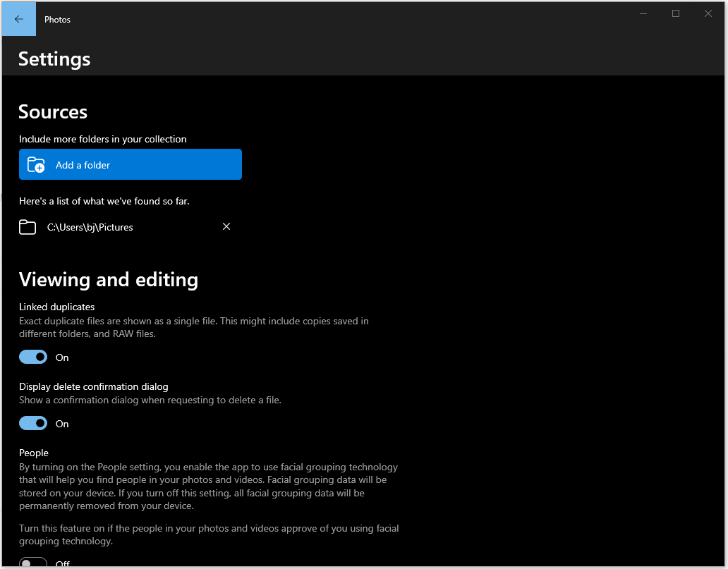Go back using the arrow button
This screenshot has width=728, height=569.
pos(19,20)
